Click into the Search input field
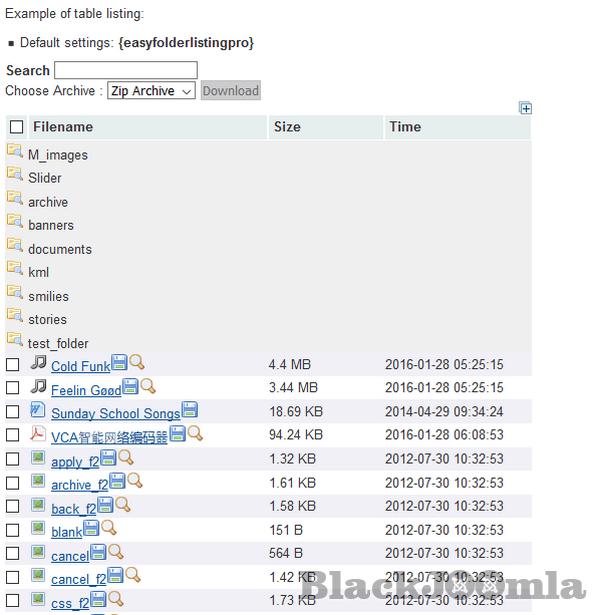The width and height of the screenshot is (600, 615). pos(125,70)
